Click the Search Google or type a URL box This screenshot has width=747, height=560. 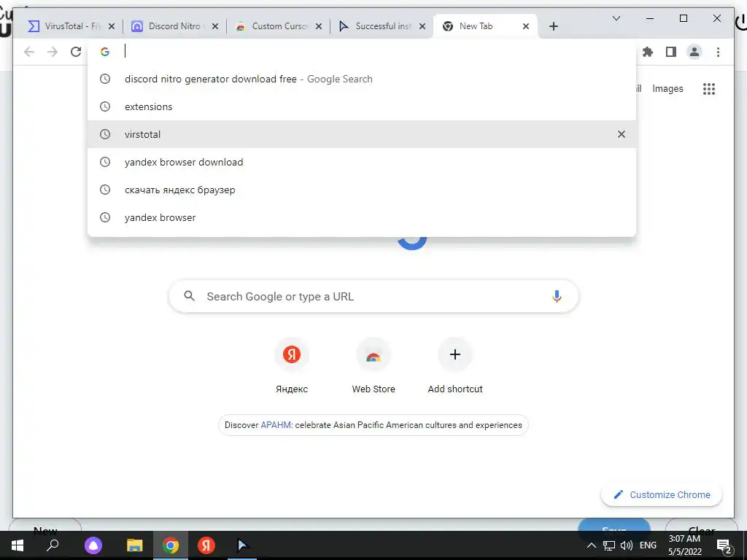point(373,296)
